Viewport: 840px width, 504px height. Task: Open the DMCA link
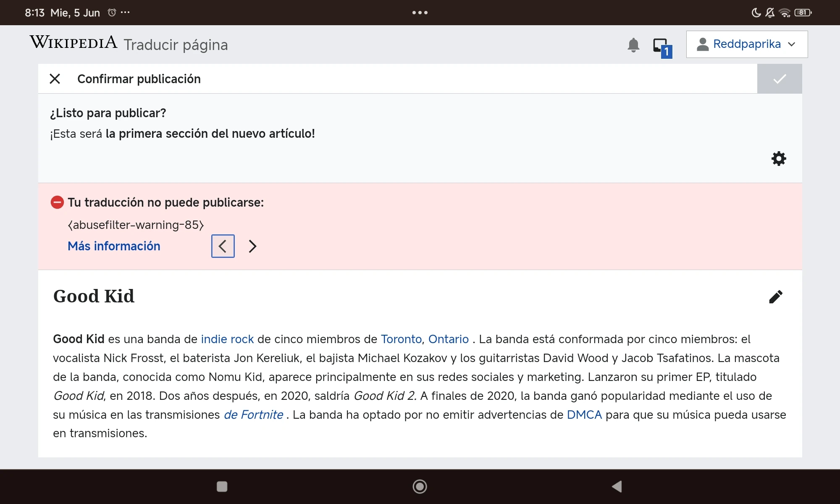coord(584,415)
